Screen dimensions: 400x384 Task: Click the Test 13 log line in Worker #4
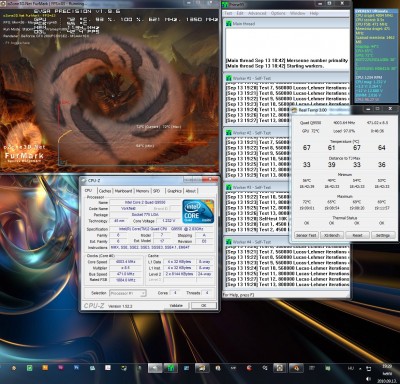point(287,284)
